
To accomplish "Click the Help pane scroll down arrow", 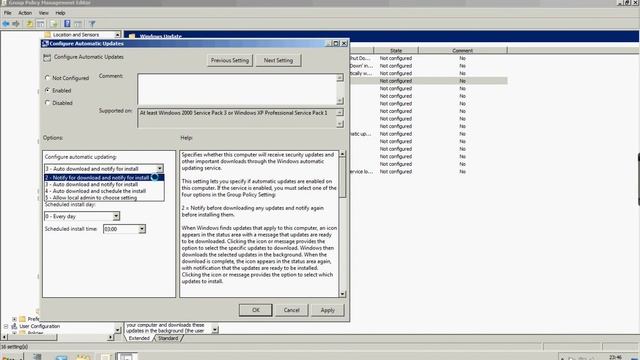I will [343, 293].
